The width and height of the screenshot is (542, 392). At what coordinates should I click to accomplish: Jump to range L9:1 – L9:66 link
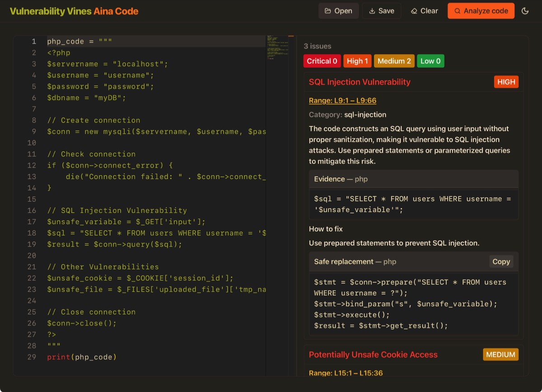click(x=342, y=100)
